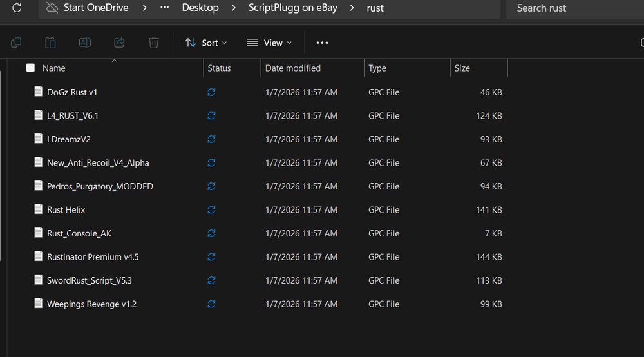Expand the chevron after ScriptPlugg on eBay
Image resolution: width=644 pixels, height=357 pixels.
[352, 8]
